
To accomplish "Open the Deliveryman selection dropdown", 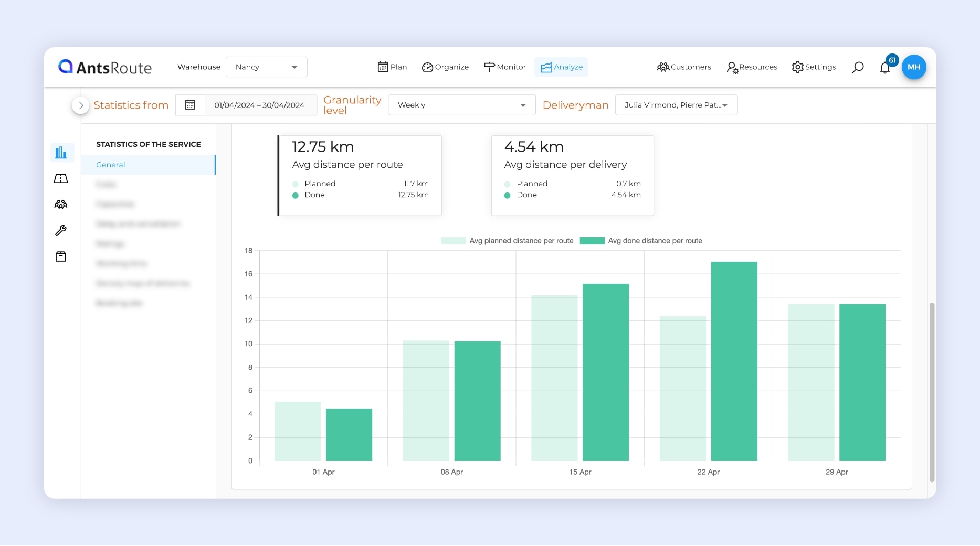I will (676, 105).
